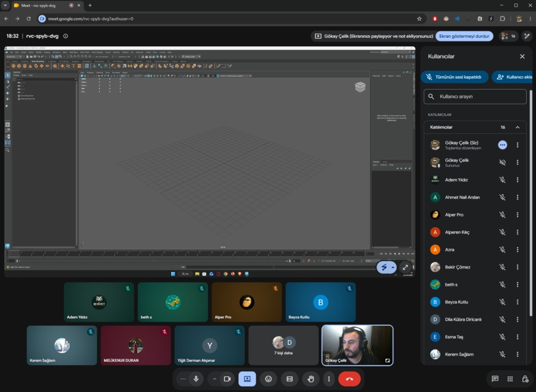
Task: Open meeting details info icon
Action: tap(65, 36)
